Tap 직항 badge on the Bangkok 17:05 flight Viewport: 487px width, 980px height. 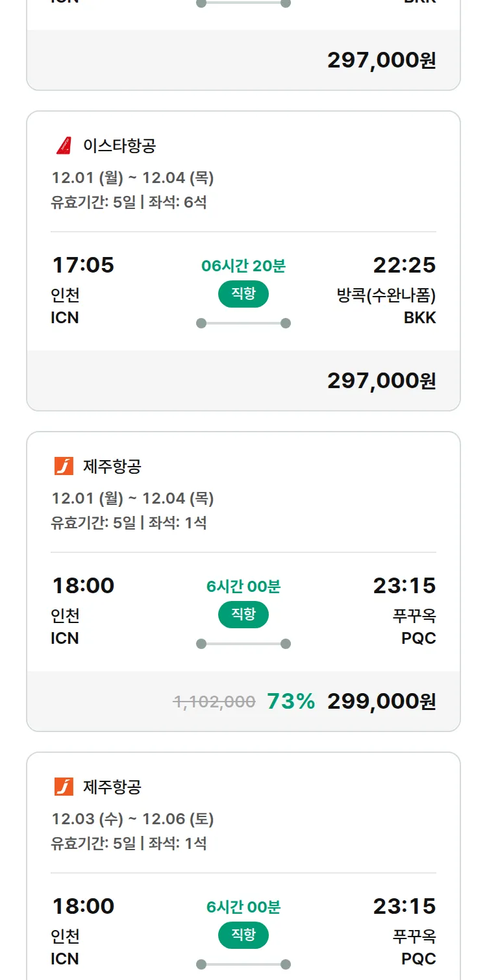[x=243, y=294]
